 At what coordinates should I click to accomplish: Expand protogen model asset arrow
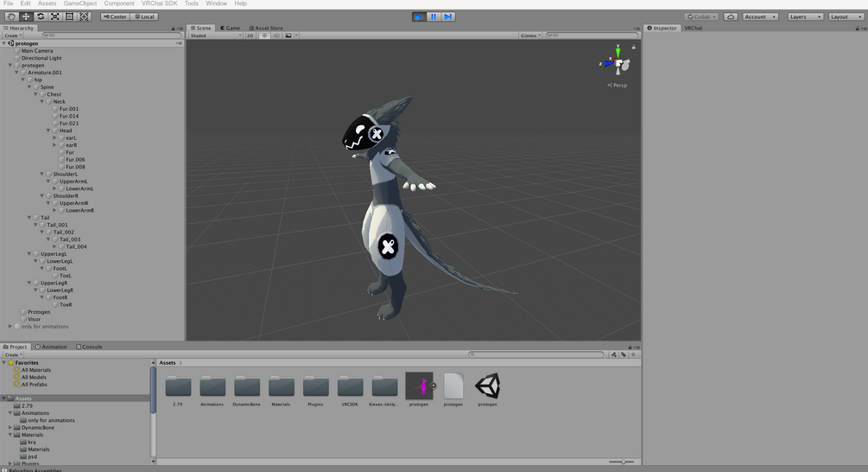pos(434,386)
